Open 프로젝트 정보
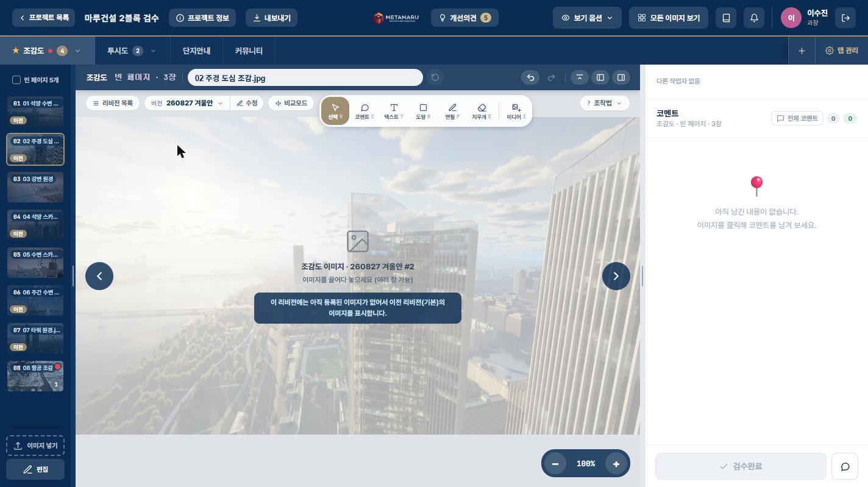This screenshot has height=487, width=868. [x=202, y=18]
